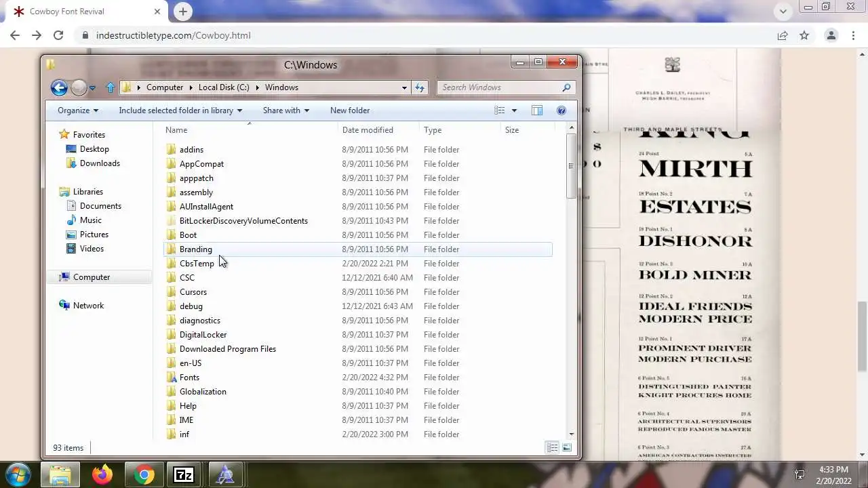
Task: Reload the Chrome page
Action: [x=58, y=35]
